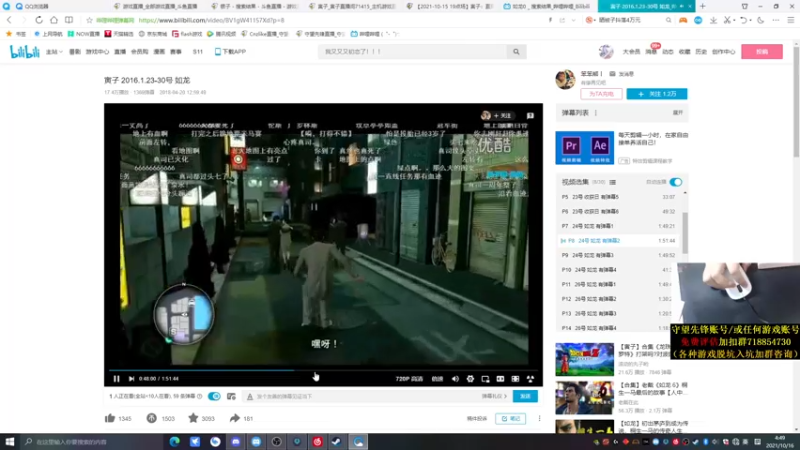Viewport: 800px width, 450px height.
Task: Open Steam from the taskbar
Action: pyautogui.click(x=337, y=441)
